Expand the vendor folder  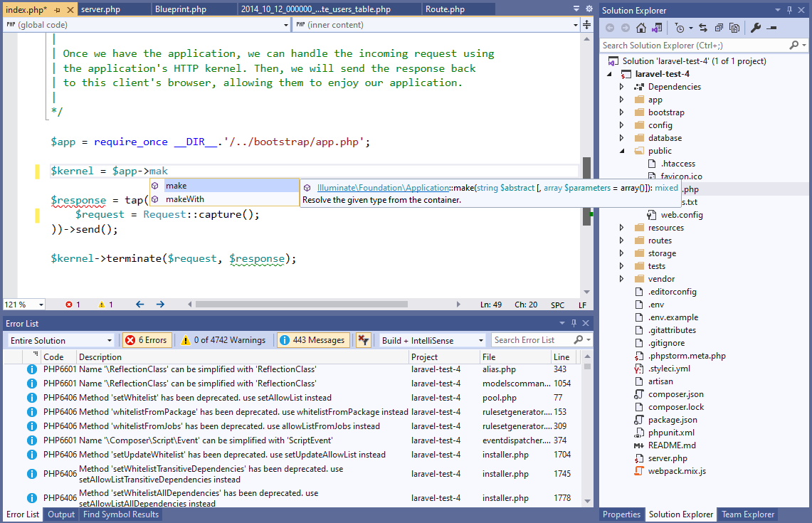pyautogui.click(x=622, y=279)
